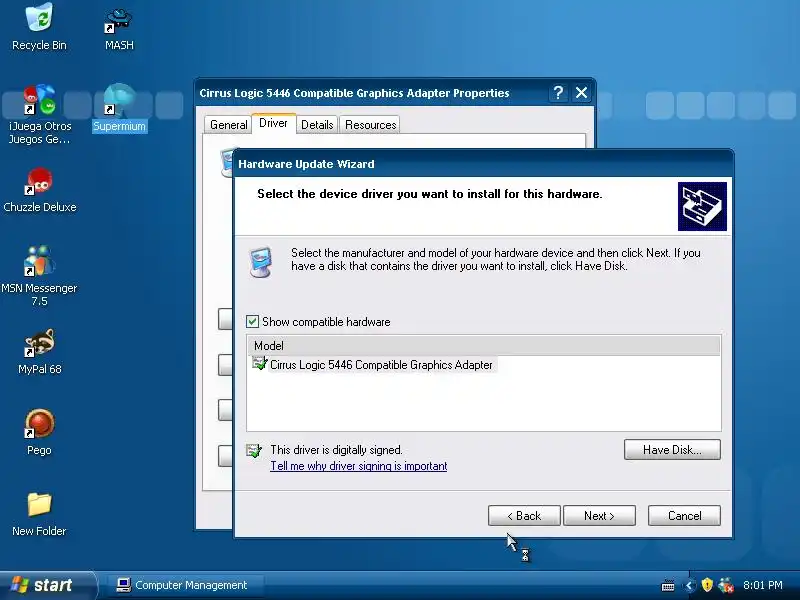800x600 pixels.
Task: Select the MyPal 68 desktop icon
Action: tap(39, 352)
